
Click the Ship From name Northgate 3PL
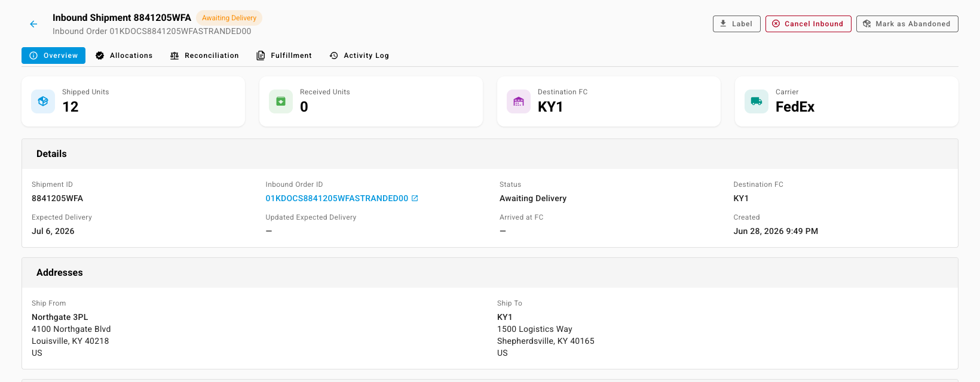60,317
